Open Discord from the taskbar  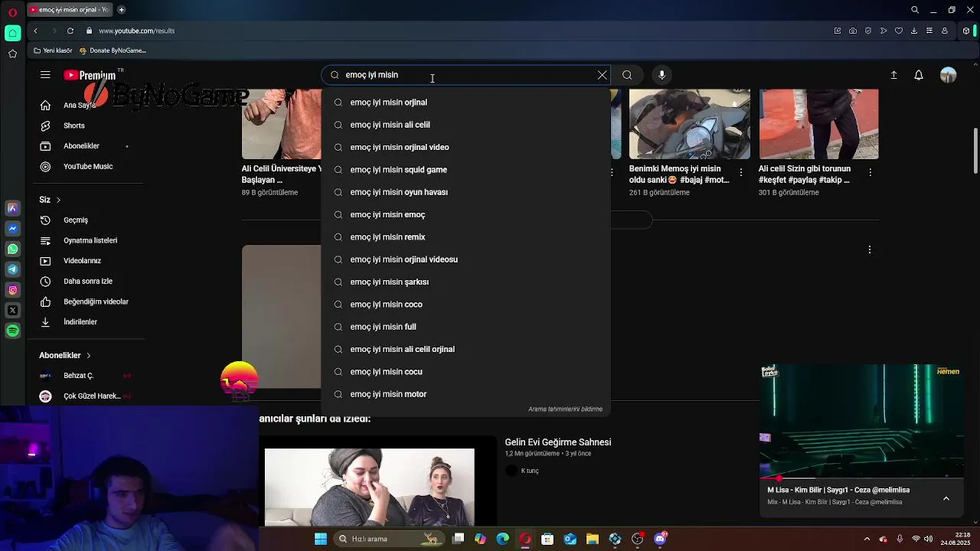pos(660,539)
